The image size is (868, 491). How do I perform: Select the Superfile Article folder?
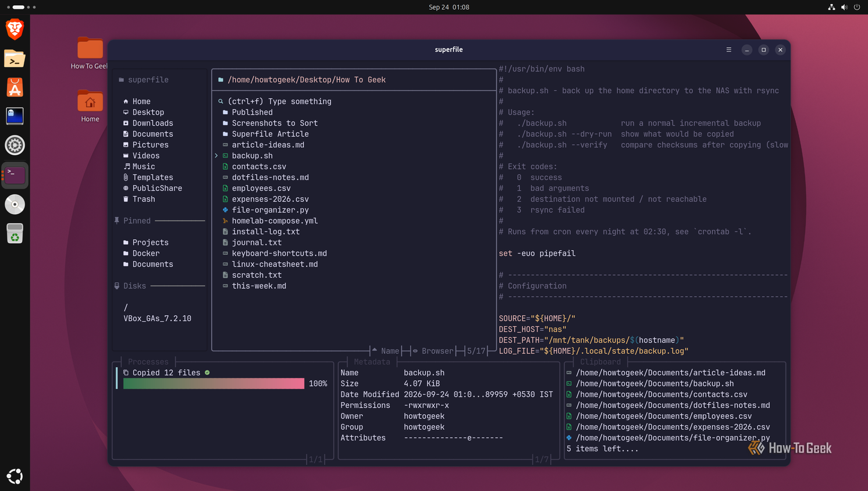(x=270, y=134)
